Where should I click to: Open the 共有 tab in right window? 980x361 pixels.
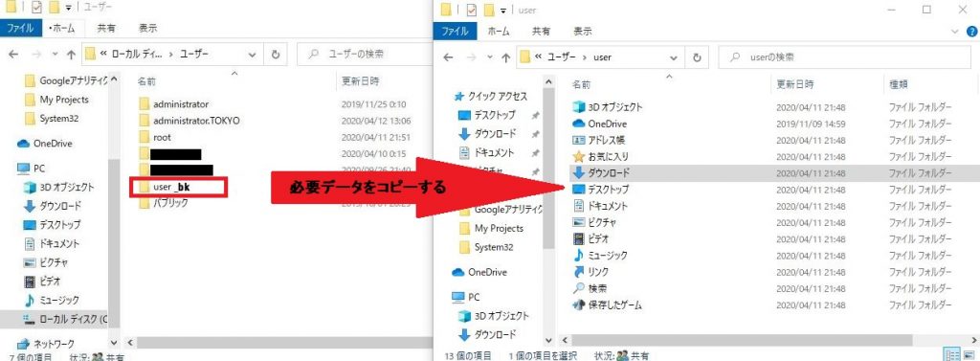(x=541, y=31)
